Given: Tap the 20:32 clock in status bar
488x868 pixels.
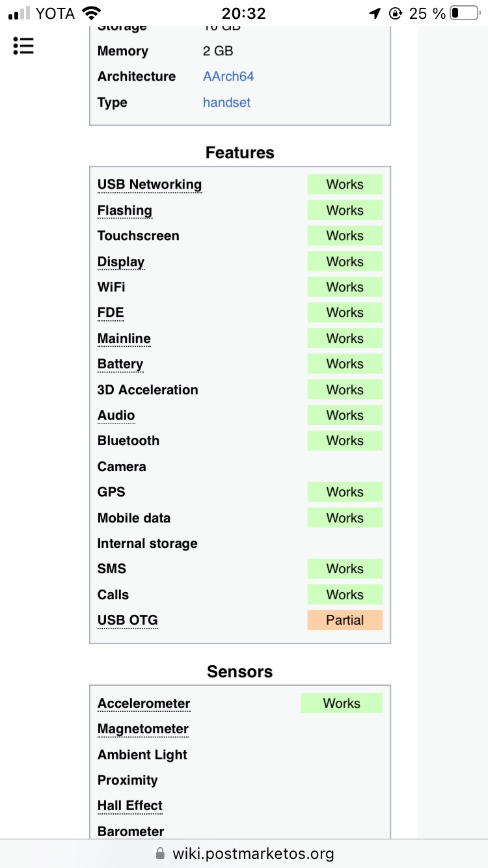Looking at the screenshot, I should (x=243, y=13).
